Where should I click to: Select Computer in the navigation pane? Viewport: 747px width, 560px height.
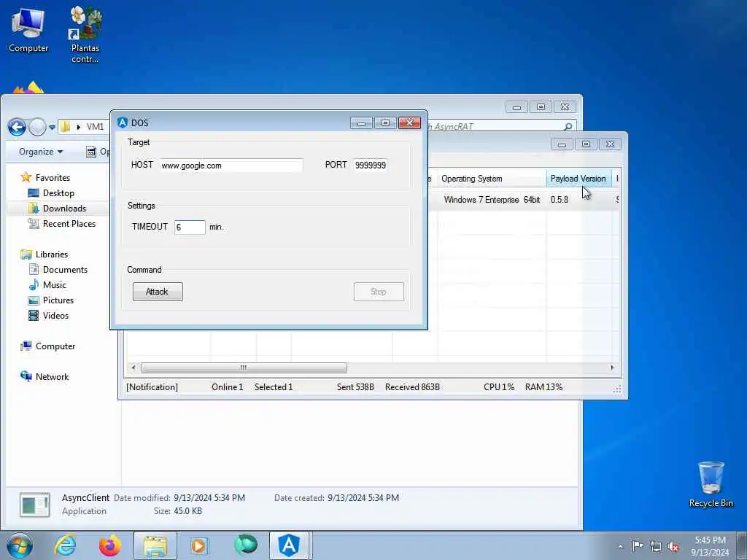pyautogui.click(x=55, y=346)
